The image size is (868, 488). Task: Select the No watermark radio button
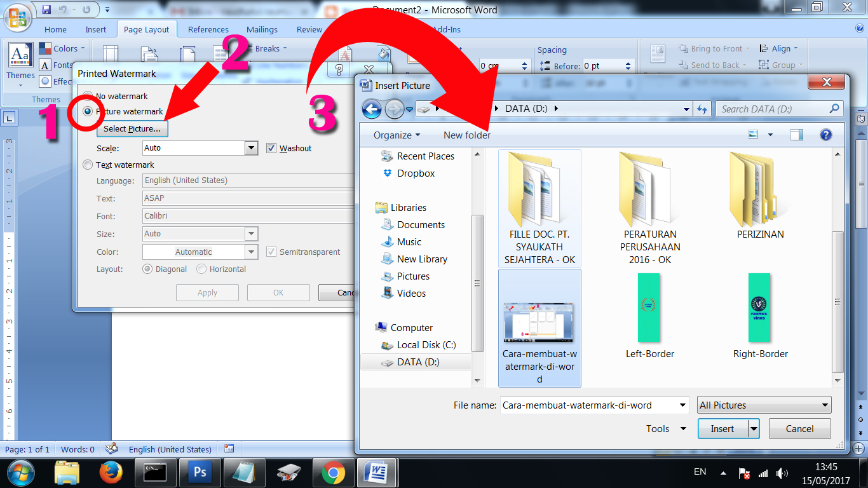click(x=88, y=96)
